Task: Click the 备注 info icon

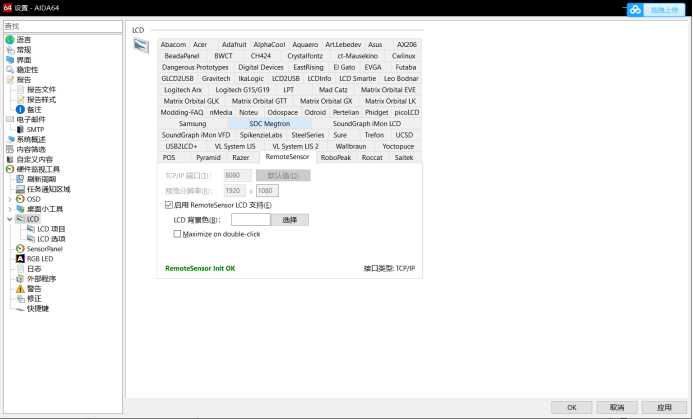Action: coord(20,109)
